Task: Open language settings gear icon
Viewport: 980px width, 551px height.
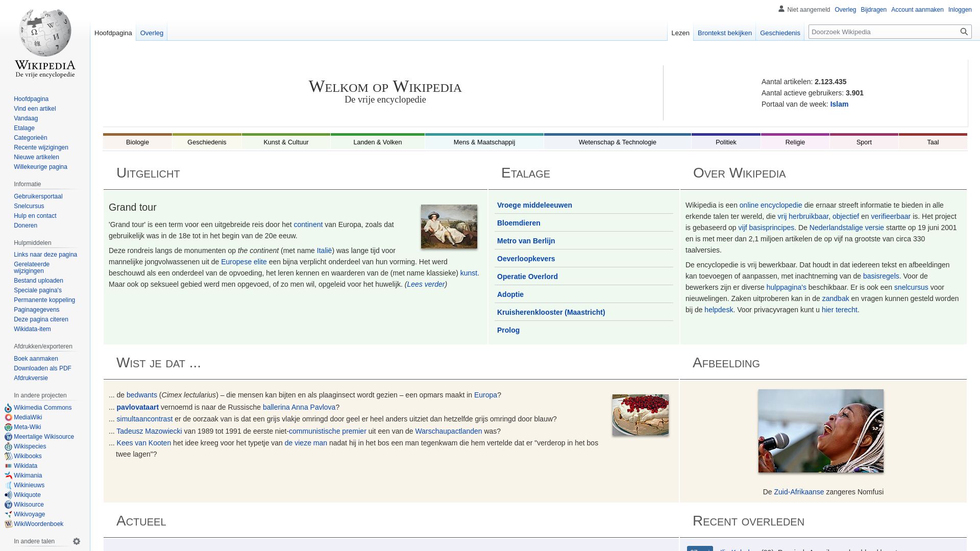Action: 77,541
